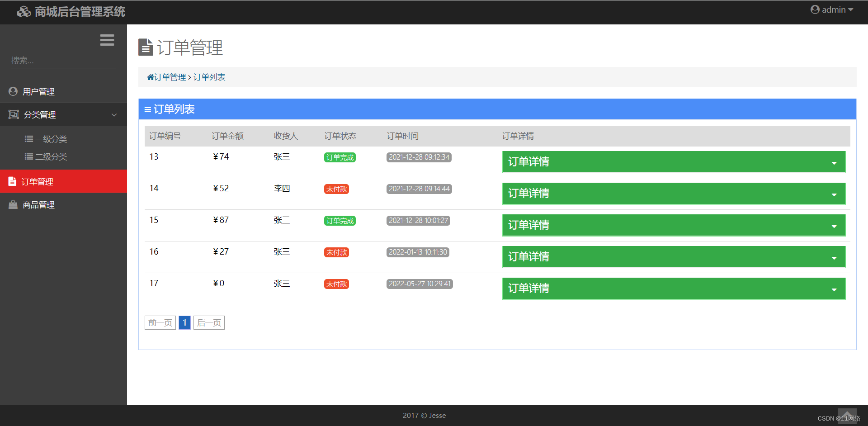Expand the 分类管理 chevron

(114, 115)
